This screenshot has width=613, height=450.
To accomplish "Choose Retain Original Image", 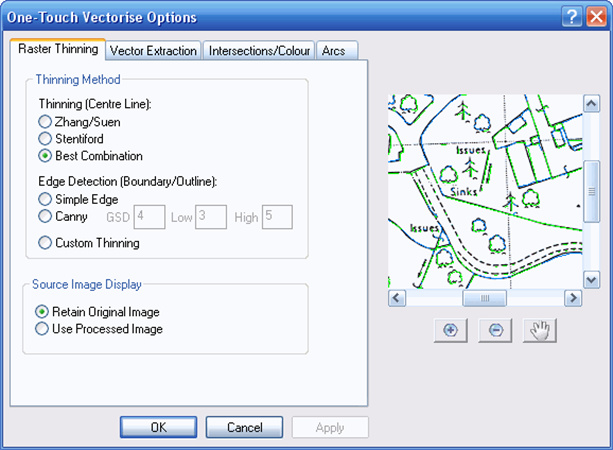I will point(97,312).
